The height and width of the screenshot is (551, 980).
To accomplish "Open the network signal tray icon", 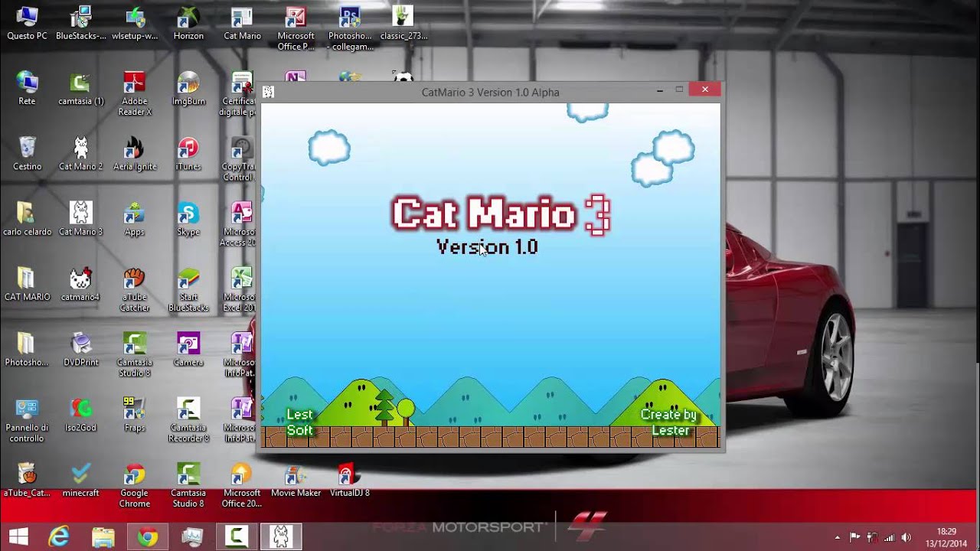I will point(889,537).
